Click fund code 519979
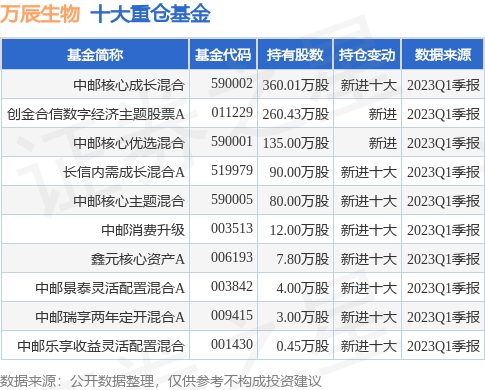This screenshot has width=485, height=390. pos(232,170)
